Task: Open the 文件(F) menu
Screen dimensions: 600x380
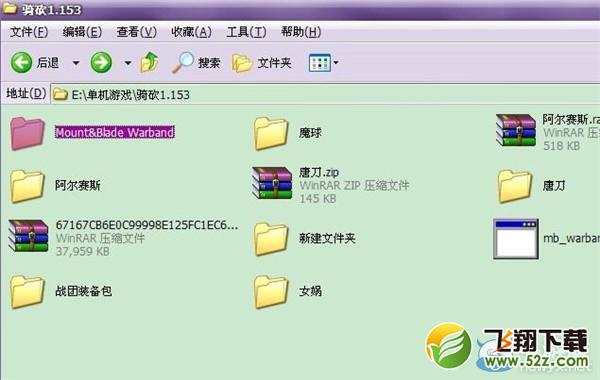Action: (29, 32)
